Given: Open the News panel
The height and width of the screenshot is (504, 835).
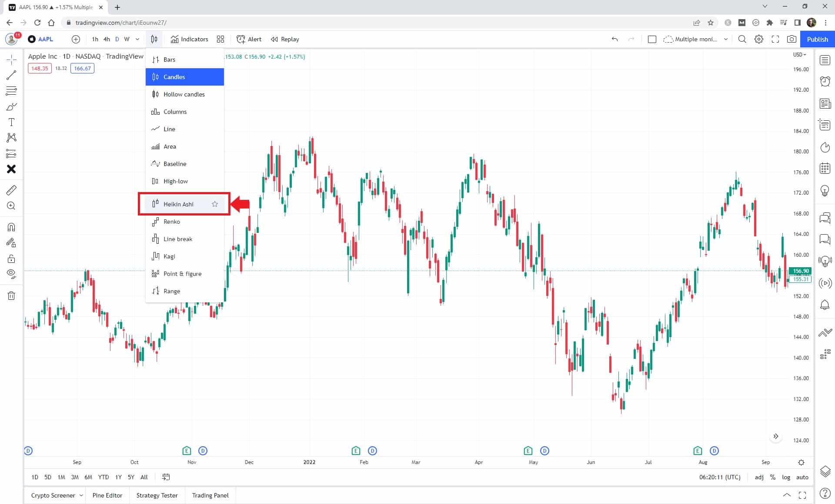Looking at the screenshot, I should pos(825,103).
